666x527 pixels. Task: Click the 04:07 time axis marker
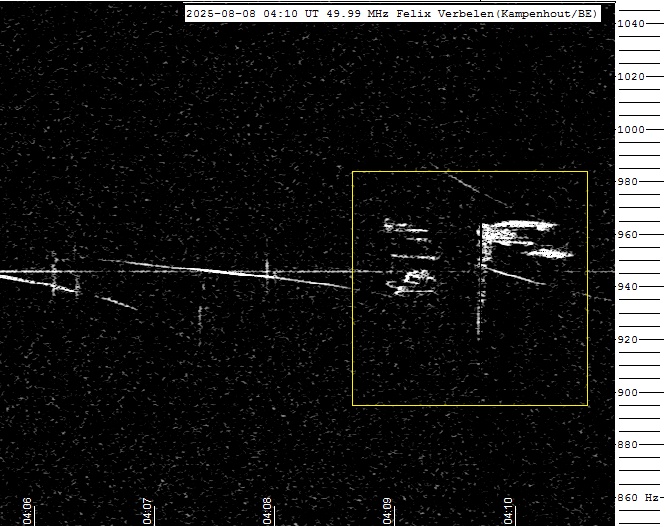point(147,511)
